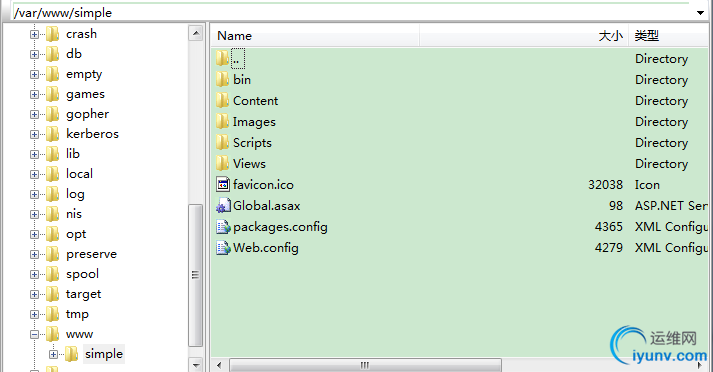Expand the crash folder tree node

(35, 34)
